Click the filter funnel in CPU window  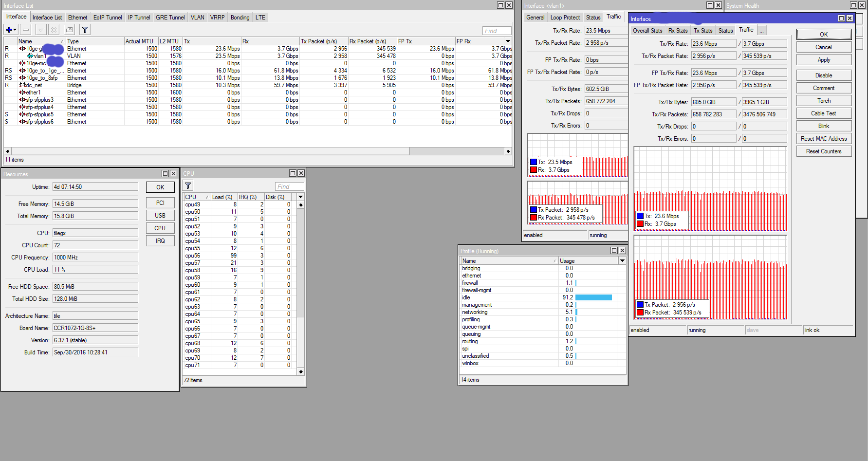(188, 185)
